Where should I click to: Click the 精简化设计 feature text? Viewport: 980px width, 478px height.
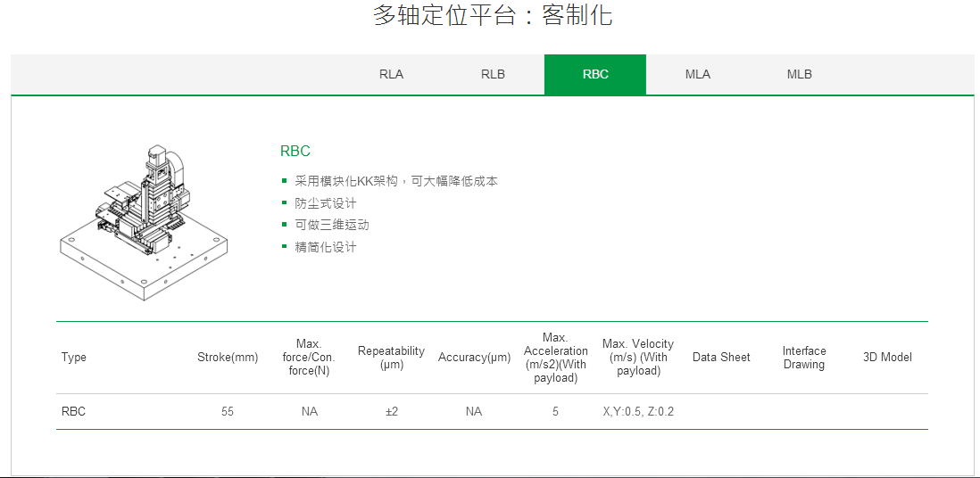click(x=325, y=247)
